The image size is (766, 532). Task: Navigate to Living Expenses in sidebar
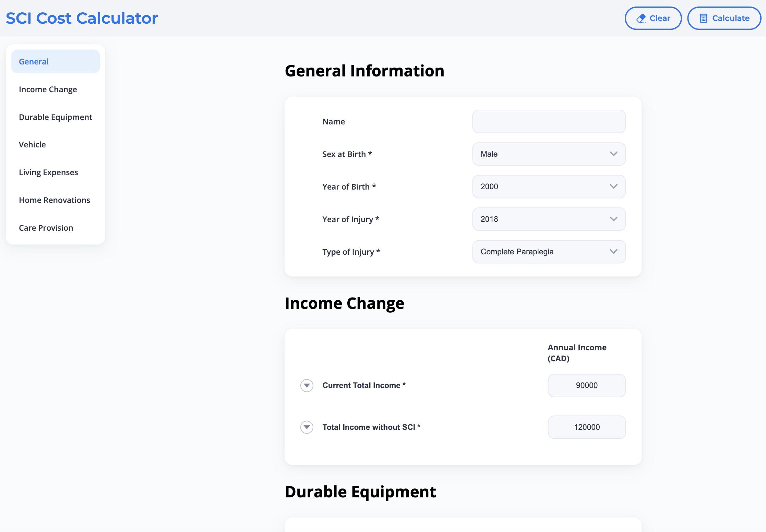[x=56, y=172]
